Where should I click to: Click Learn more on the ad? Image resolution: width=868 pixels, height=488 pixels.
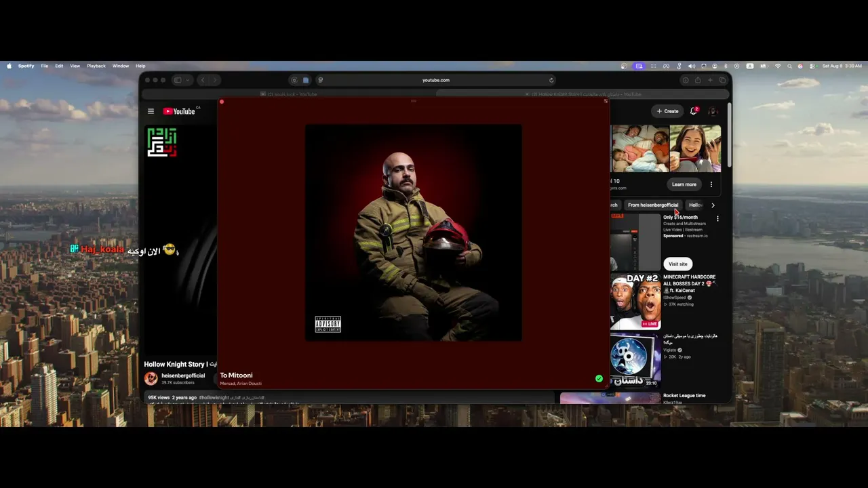click(684, 184)
